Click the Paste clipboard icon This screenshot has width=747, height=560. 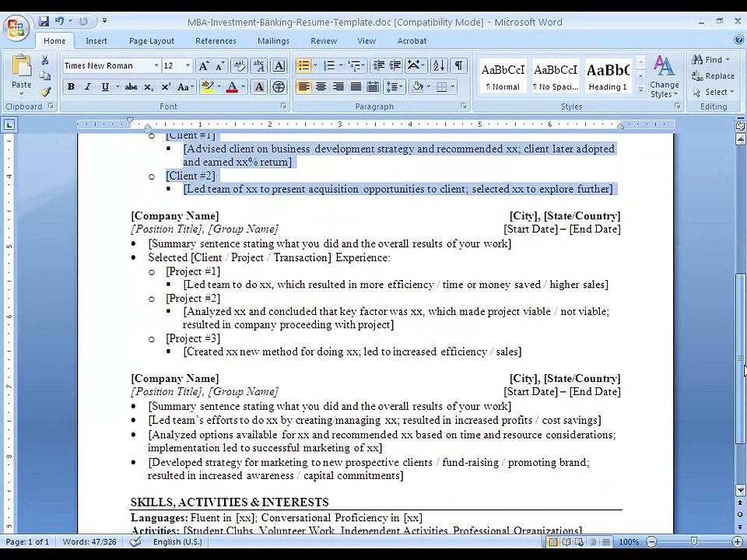click(21, 67)
